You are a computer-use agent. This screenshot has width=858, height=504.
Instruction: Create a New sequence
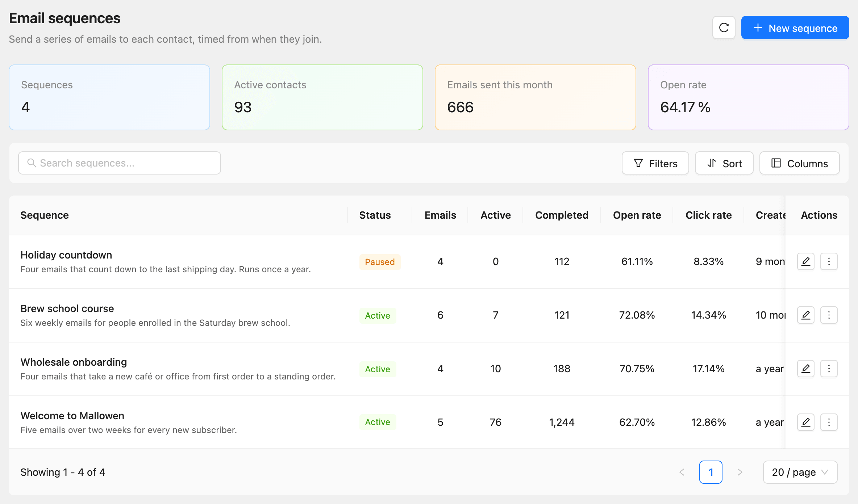coord(795,28)
